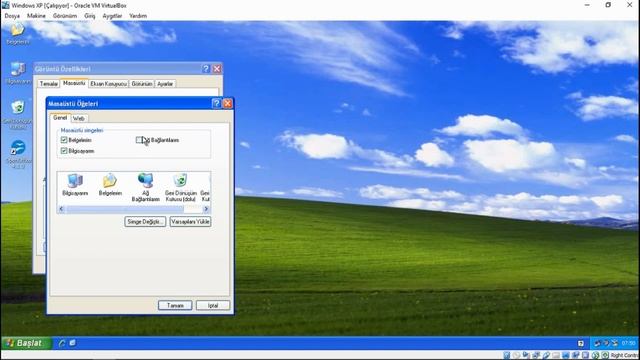Open the Ayarlar tab

tap(165, 84)
